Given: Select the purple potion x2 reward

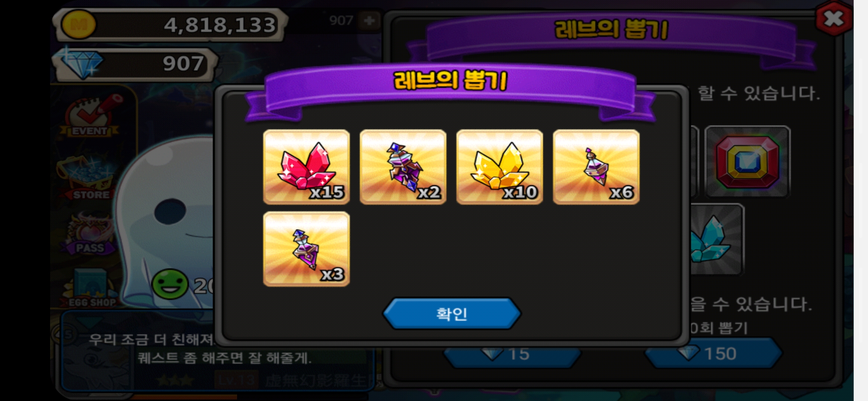Looking at the screenshot, I should 403,167.
